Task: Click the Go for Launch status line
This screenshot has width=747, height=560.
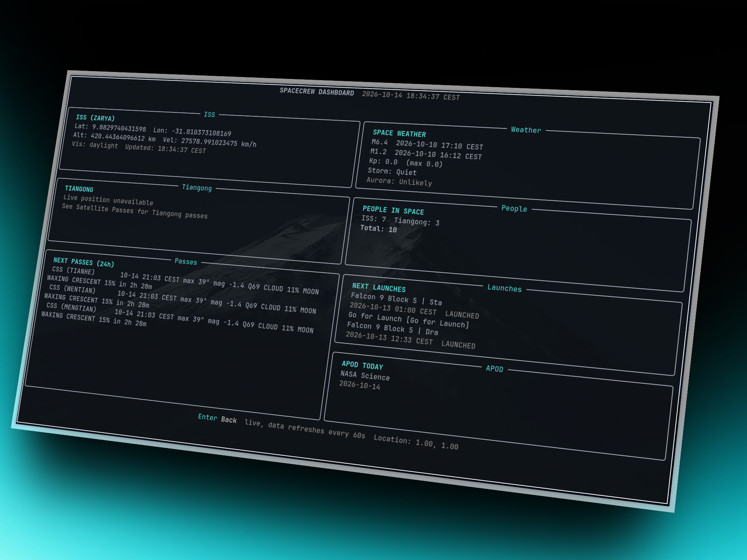Action: (x=409, y=320)
